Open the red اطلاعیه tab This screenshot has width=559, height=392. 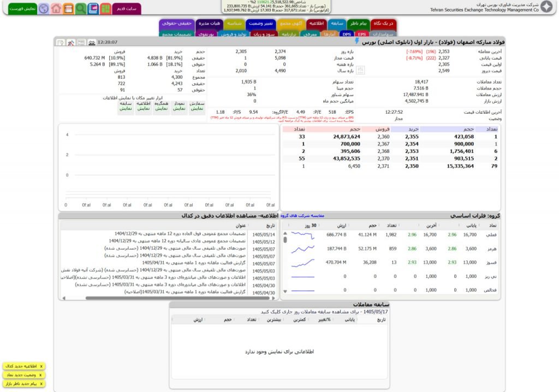316,23
